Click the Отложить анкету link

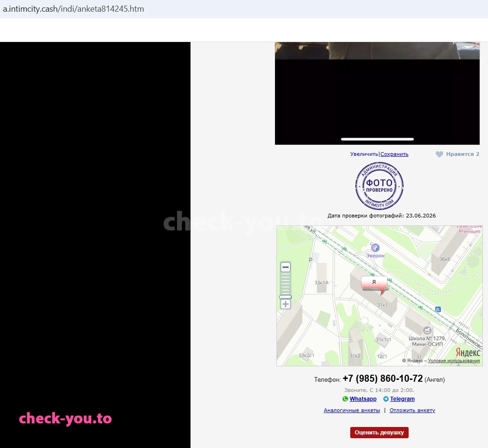(x=412, y=410)
